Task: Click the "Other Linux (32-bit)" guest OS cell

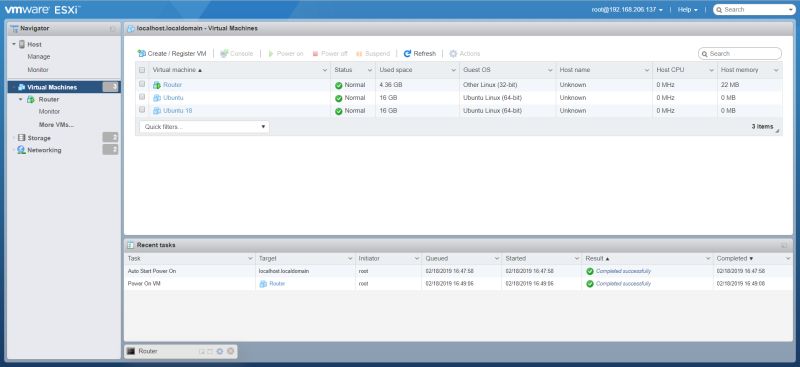Action: tap(490, 85)
